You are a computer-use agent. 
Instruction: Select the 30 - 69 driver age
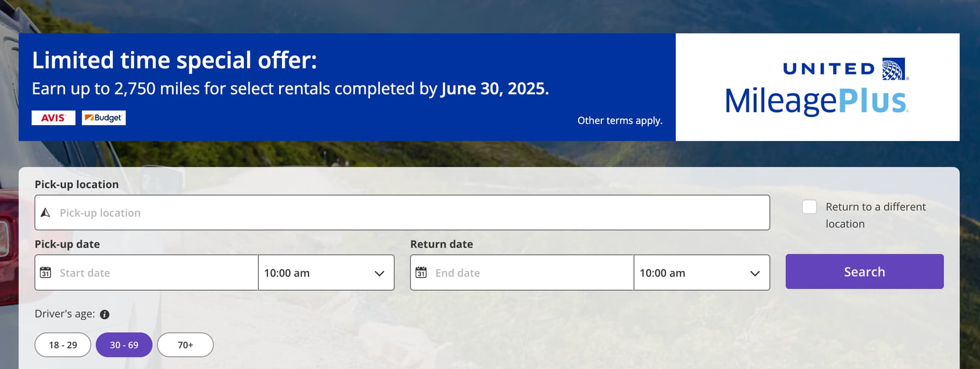(124, 345)
